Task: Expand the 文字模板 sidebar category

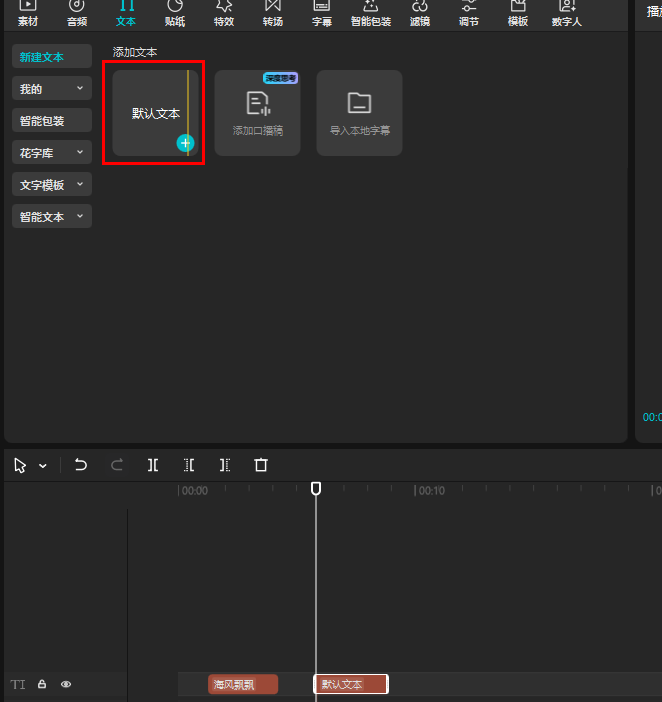Action: (52, 184)
